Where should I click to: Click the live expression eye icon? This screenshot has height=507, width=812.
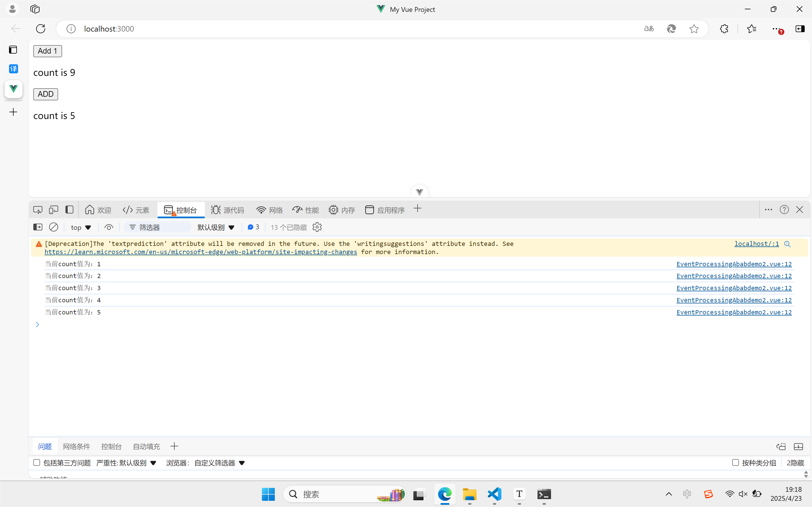(x=109, y=227)
